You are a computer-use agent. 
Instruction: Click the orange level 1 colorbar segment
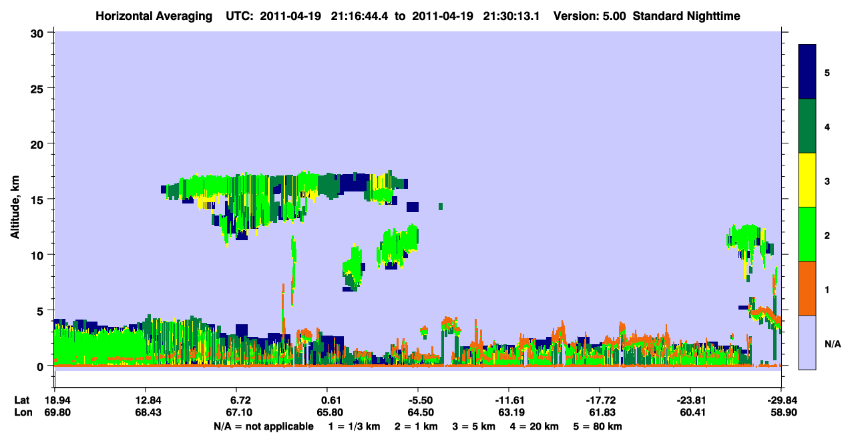click(807, 288)
